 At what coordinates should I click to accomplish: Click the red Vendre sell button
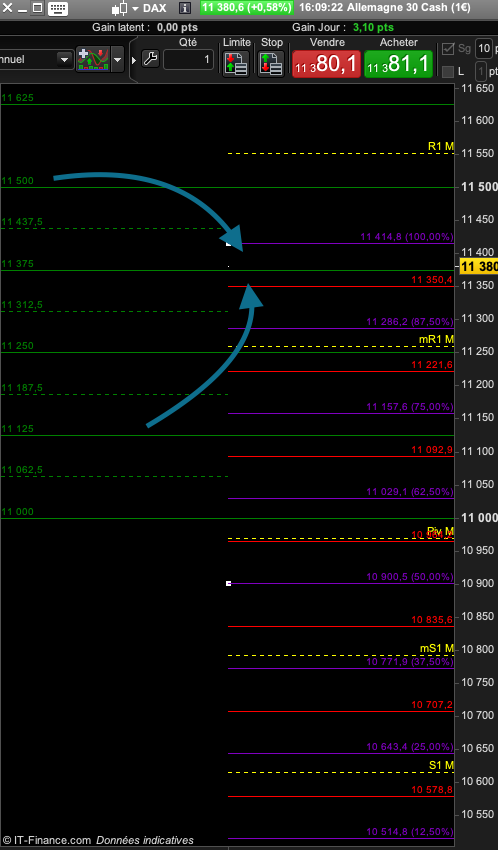(326, 64)
